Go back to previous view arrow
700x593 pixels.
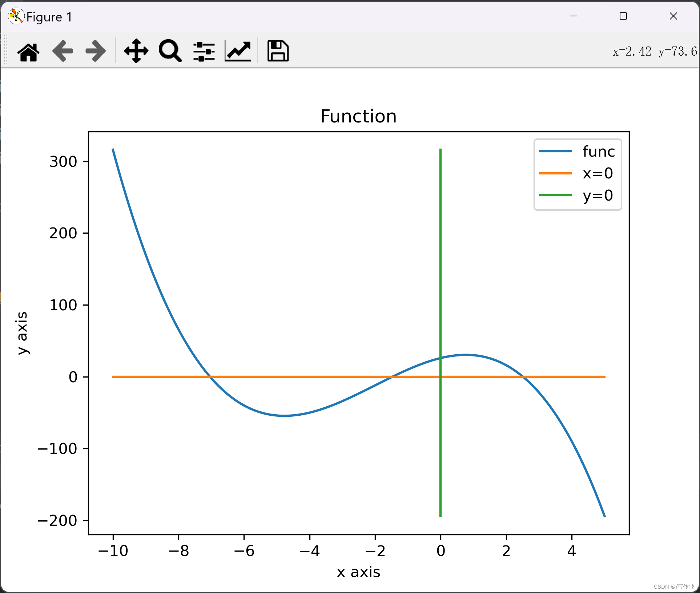(x=63, y=51)
